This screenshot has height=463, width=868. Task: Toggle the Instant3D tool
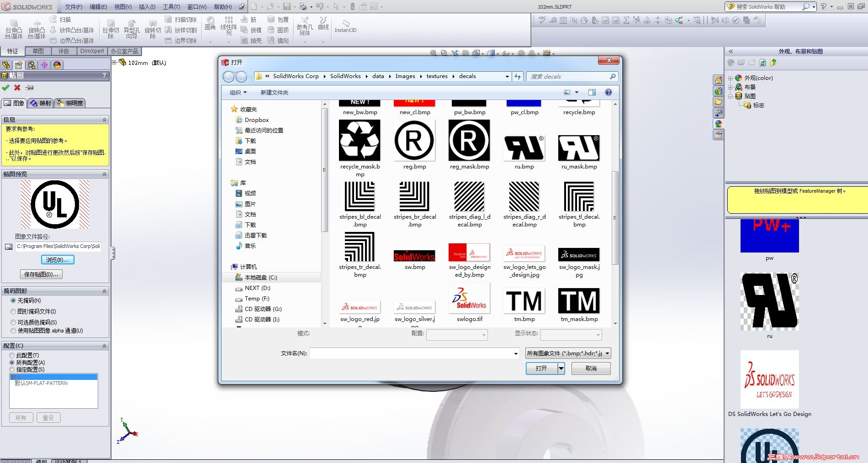345,26
